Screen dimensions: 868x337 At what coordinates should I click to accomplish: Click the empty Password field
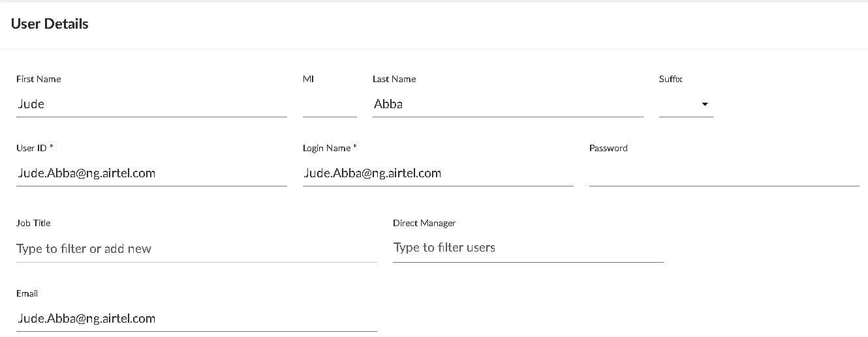coord(724,173)
